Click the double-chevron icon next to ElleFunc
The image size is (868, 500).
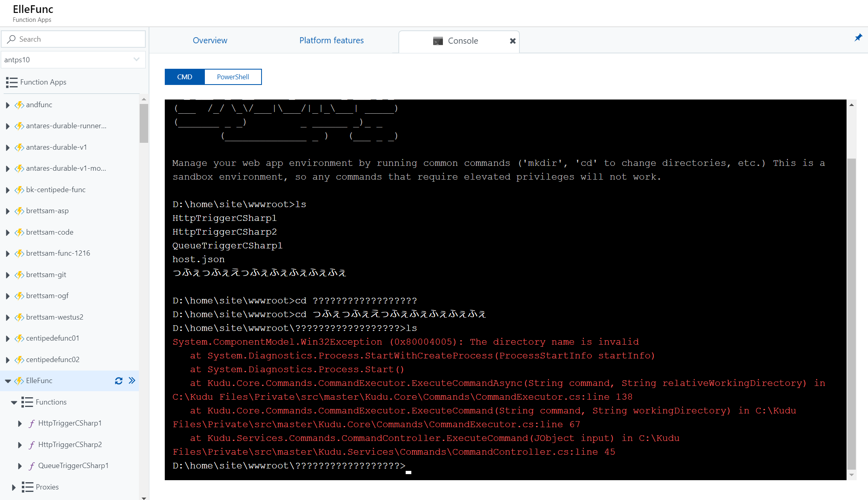132,381
